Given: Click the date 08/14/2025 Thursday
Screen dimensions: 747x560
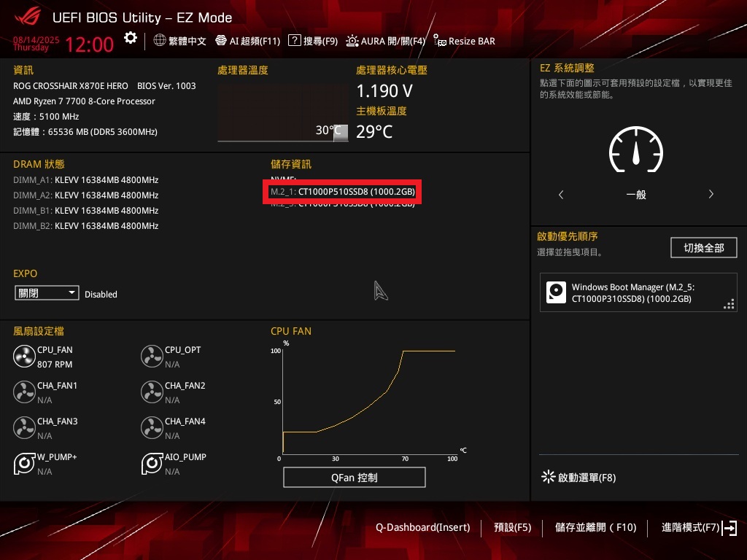Looking at the screenshot, I should point(36,43).
